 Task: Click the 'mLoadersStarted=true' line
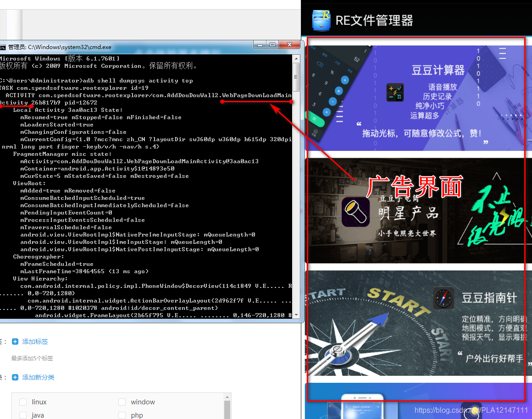pos(57,125)
